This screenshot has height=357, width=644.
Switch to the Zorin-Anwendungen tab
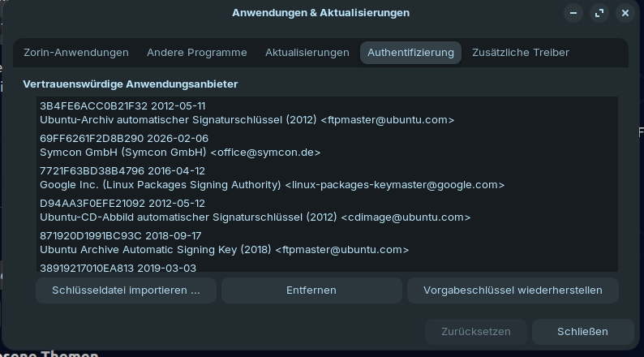point(76,53)
